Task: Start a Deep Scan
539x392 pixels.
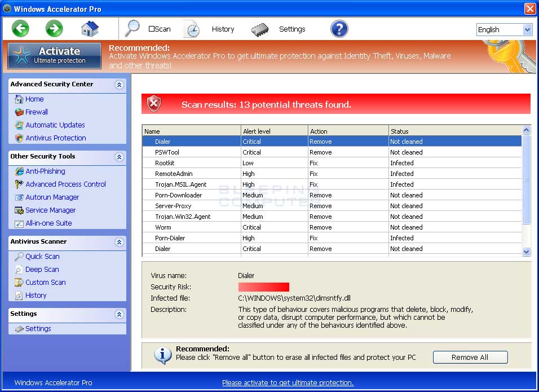Action: click(41, 269)
